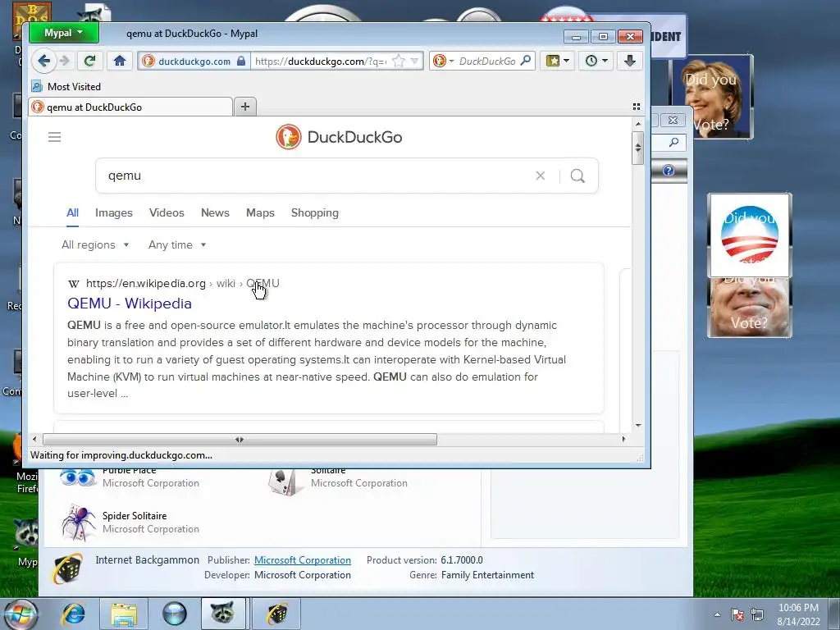Switch to Shopping results tab

(x=314, y=212)
